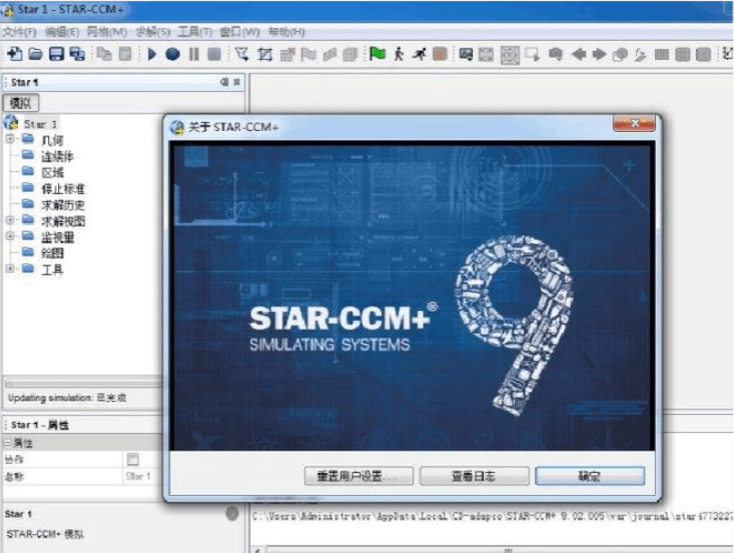
Task: Select the 求解历史 folder in tree
Action: [x=63, y=205]
